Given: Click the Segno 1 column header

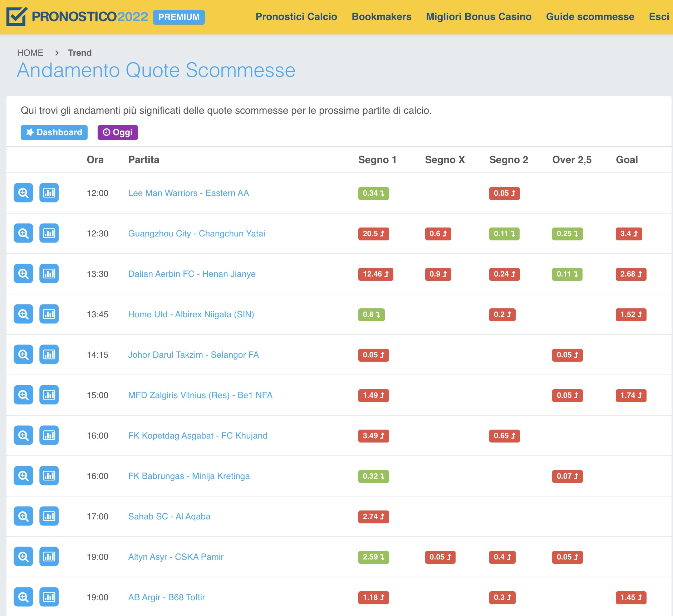Looking at the screenshot, I should [x=377, y=160].
